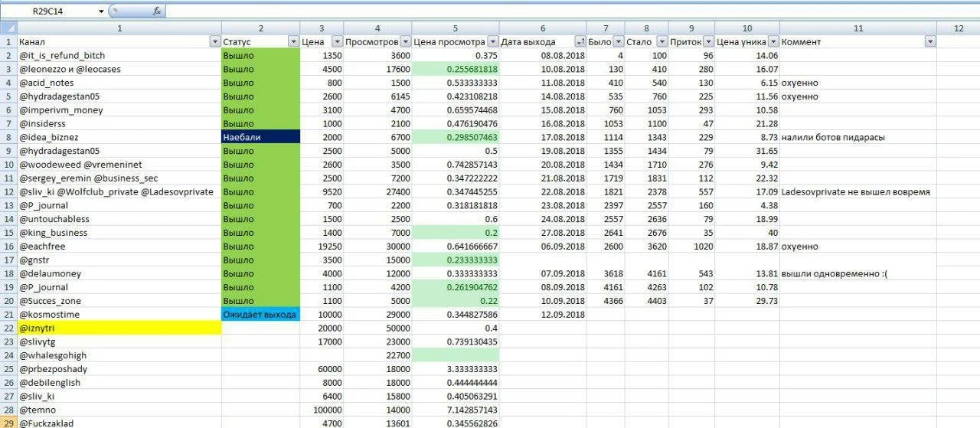Click the blue Ожидает выхода status cell

tap(260, 315)
